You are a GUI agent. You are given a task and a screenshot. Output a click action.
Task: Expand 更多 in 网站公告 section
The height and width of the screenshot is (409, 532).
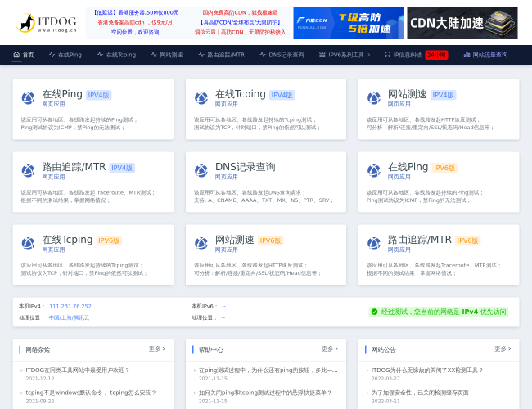point(500,349)
